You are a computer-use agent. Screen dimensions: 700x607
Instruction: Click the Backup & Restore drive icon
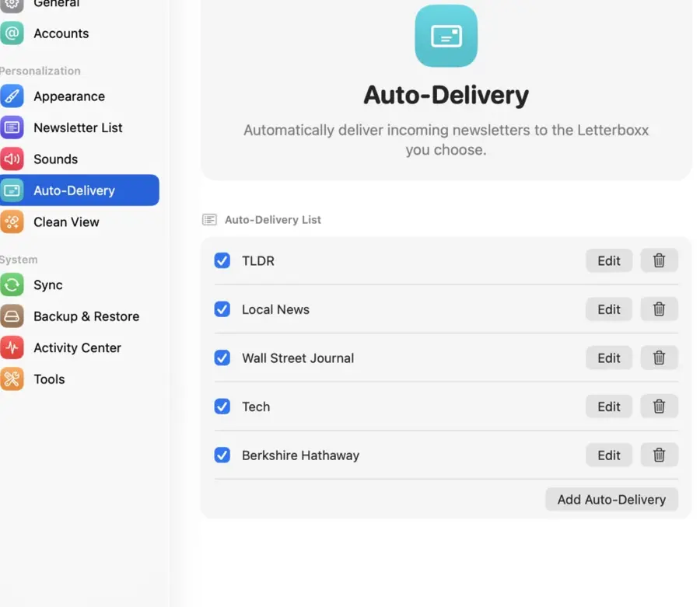point(12,316)
